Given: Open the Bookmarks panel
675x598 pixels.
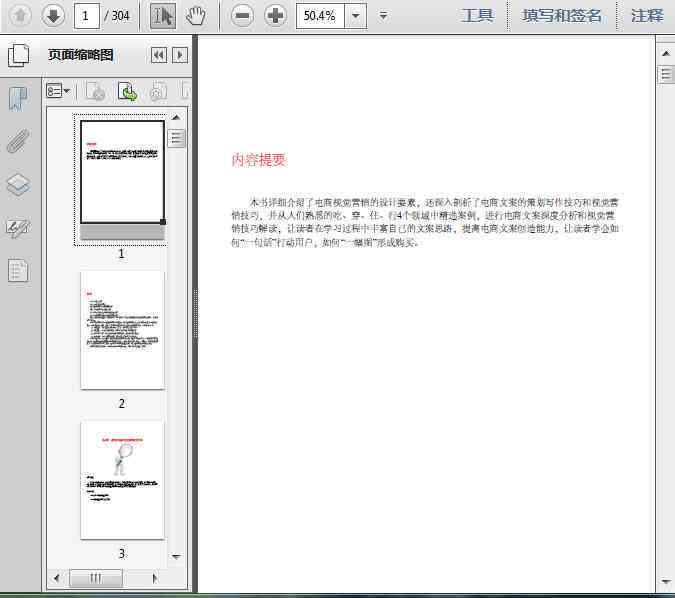Looking at the screenshot, I should (x=18, y=98).
